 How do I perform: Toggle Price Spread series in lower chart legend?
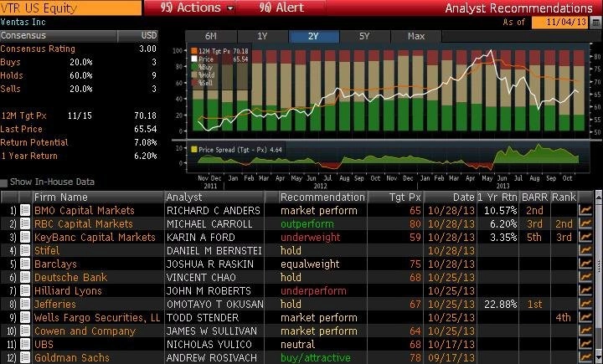pyautogui.click(x=194, y=150)
